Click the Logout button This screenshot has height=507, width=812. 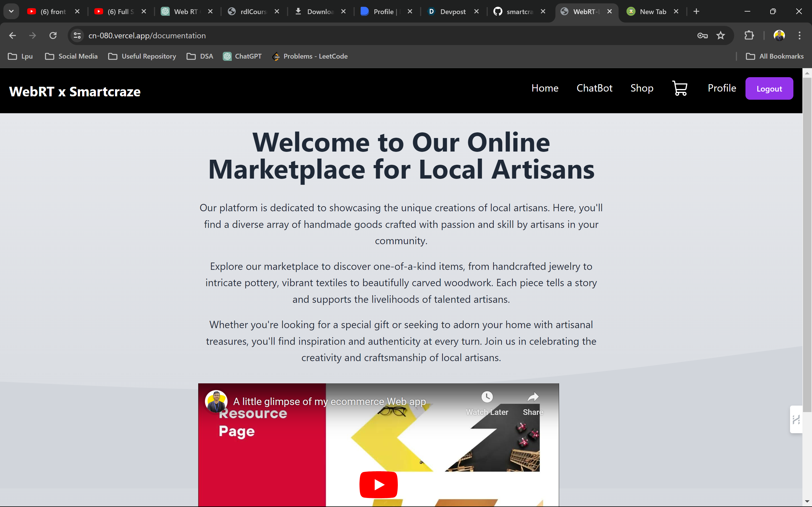pos(769,88)
